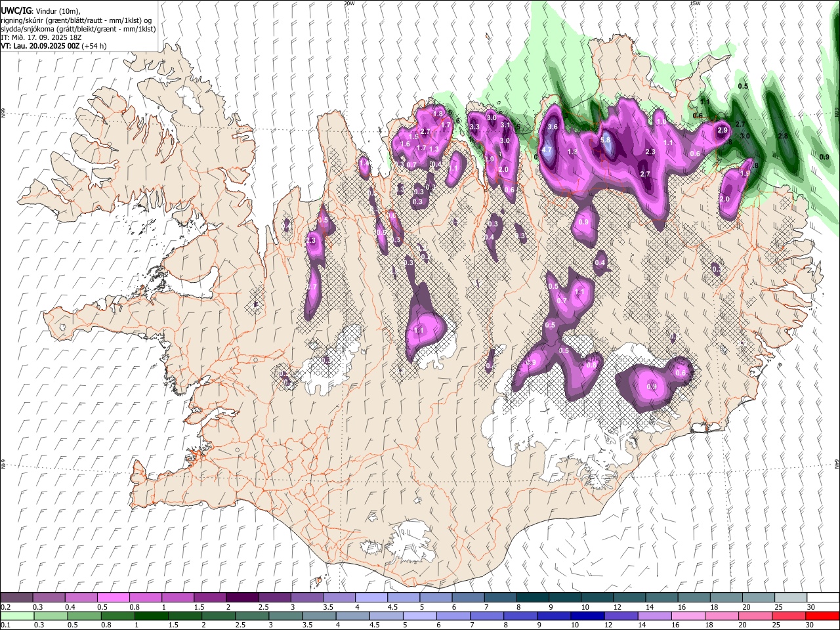The width and height of the screenshot is (840, 630).
Task: Select the darkest green 1 rain legend swatch
Action: [x=152, y=616]
